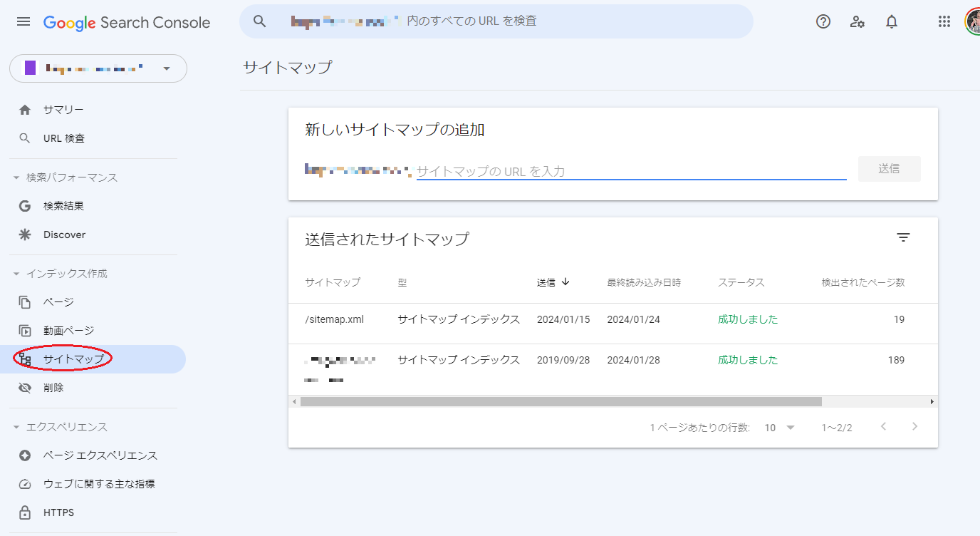This screenshot has height=536, width=980.
Task: Open the notifications bell
Action: pyautogui.click(x=891, y=21)
